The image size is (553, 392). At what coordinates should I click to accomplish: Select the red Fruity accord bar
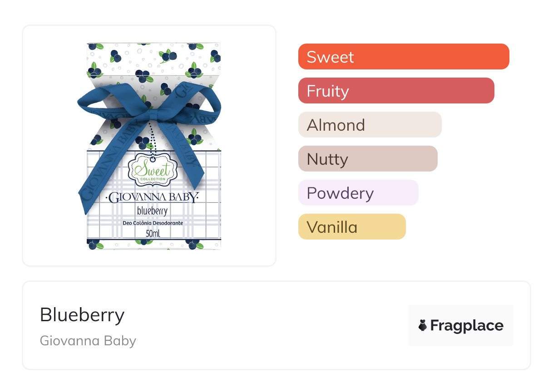coord(396,91)
